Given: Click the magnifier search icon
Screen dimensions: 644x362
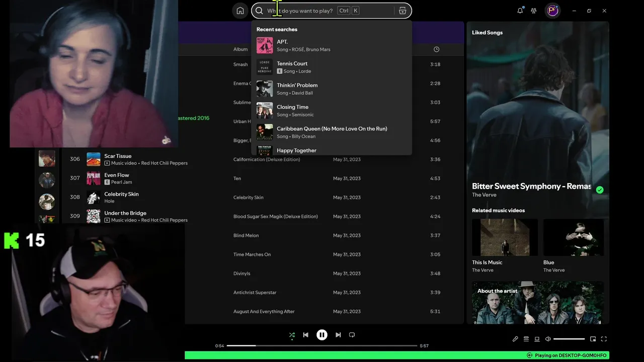Looking at the screenshot, I should pyautogui.click(x=259, y=11).
